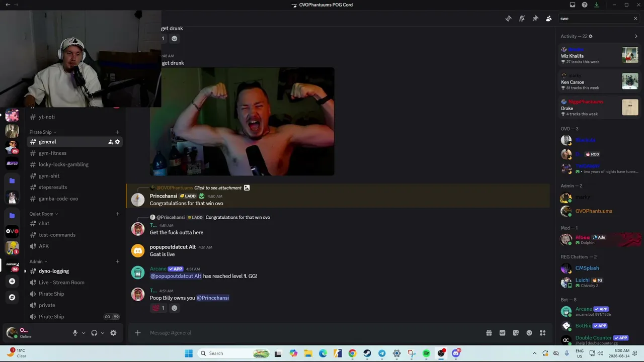Click the green download update icon
The width and height of the screenshot is (644, 362).
[597, 5]
